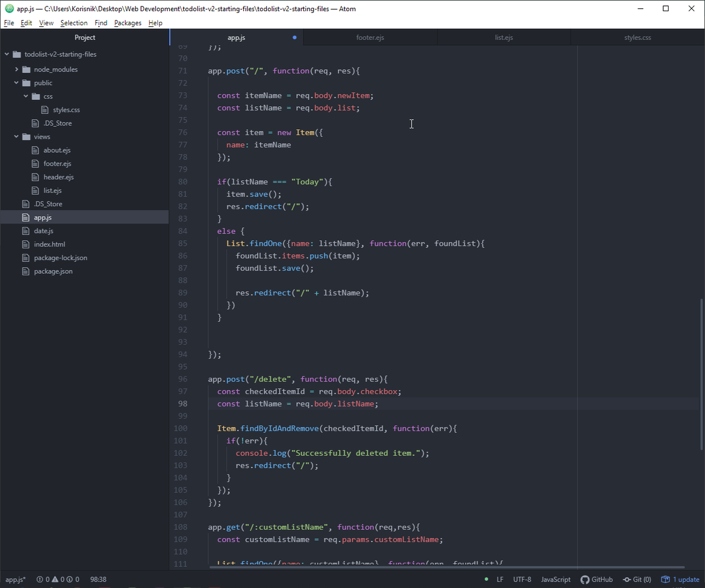Open the Find menu
This screenshot has width=705, height=588.
(x=101, y=23)
